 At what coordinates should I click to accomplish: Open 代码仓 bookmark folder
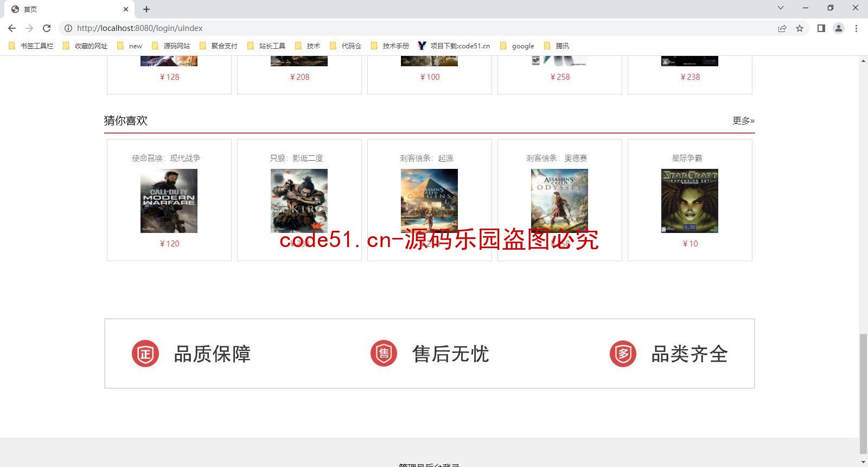pos(346,46)
